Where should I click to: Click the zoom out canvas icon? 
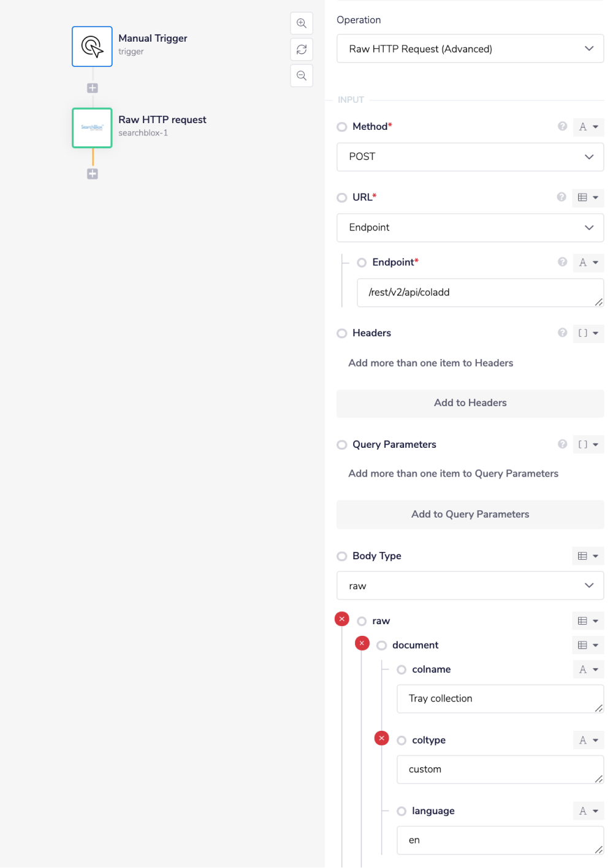tap(302, 76)
